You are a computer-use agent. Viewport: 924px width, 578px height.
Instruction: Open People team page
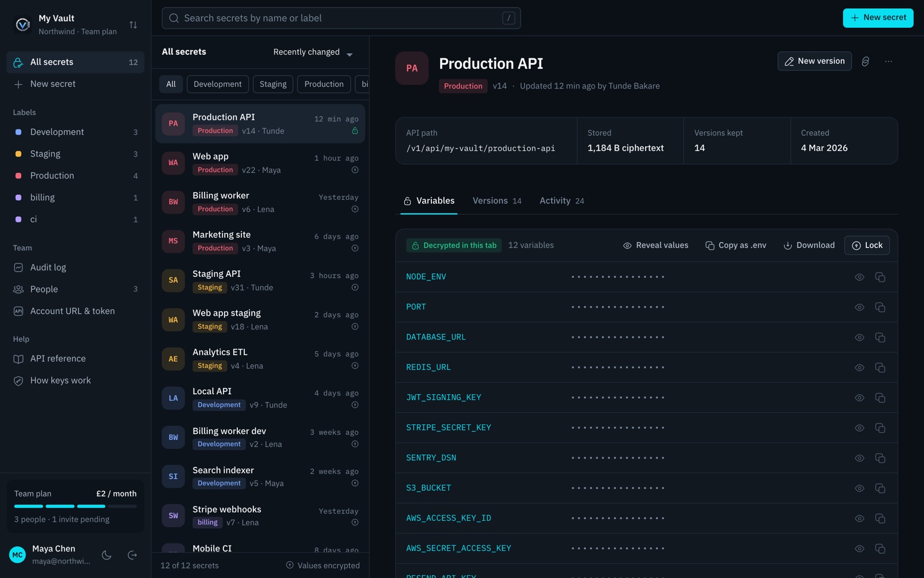[x=75, y=289]
